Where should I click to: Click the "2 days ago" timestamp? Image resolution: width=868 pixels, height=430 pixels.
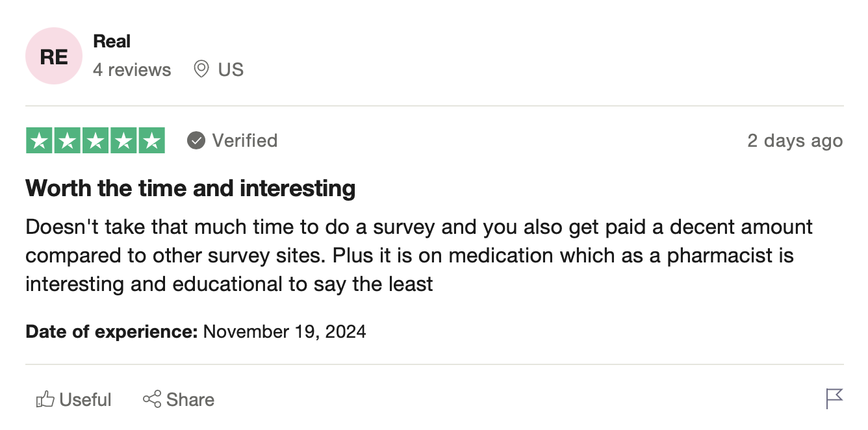coord(795,141)
